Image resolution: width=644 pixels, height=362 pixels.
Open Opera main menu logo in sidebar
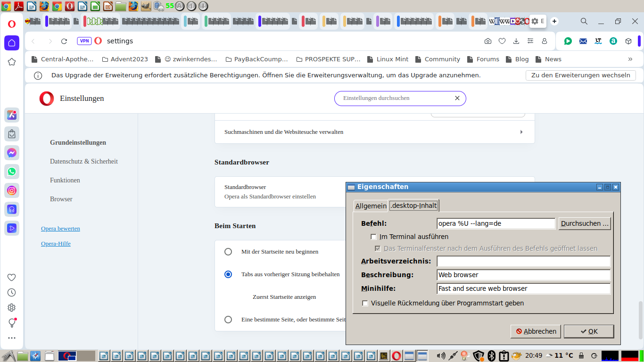click(12, 24)
